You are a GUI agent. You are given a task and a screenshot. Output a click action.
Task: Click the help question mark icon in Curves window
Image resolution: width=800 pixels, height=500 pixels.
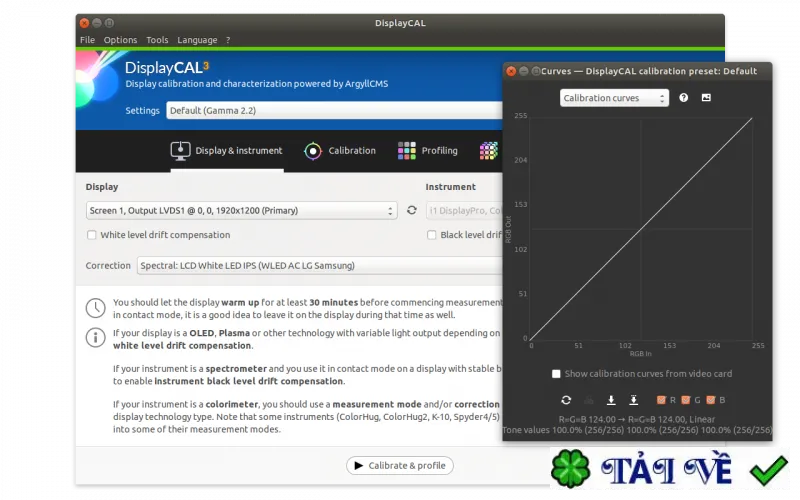coord(684,97)
